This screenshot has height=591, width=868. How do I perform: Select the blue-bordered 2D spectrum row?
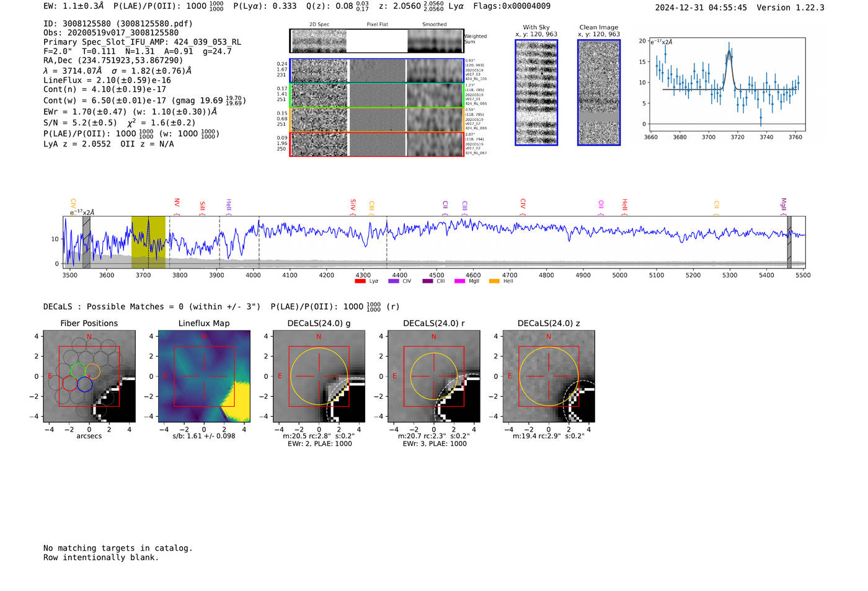pos(377,71)
